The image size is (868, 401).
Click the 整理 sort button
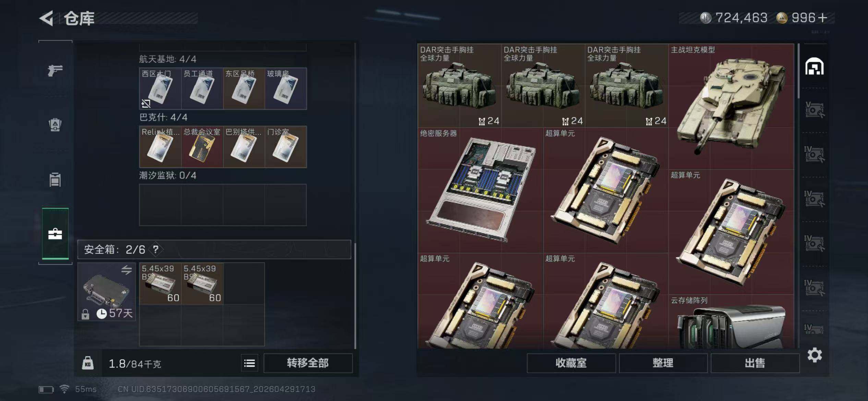[x=663, y=363]
